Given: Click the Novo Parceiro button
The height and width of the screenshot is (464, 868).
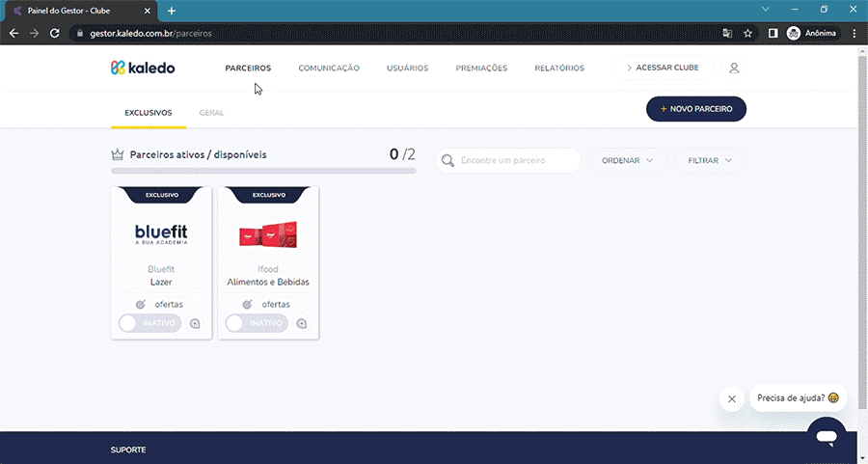Looking at the screenshot, I should coord(695,109).
